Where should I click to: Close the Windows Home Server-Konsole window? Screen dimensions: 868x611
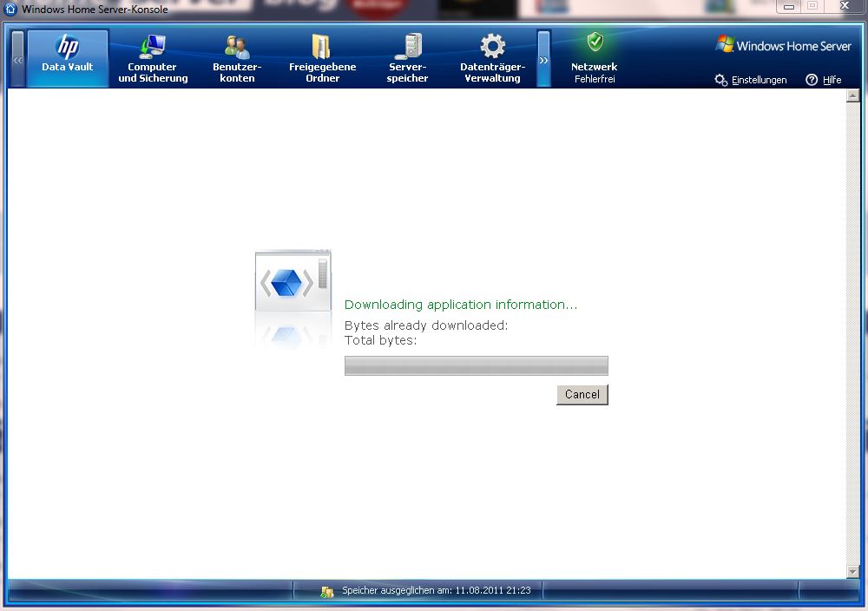click(x=845, y=6)
